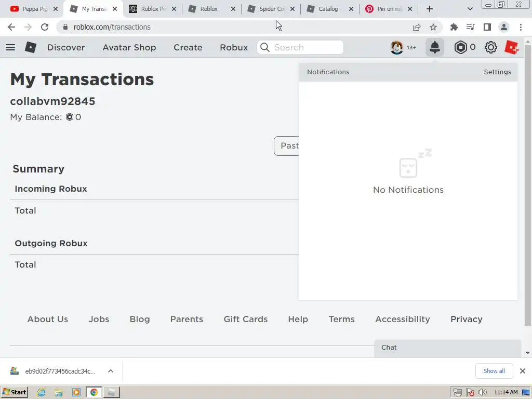Screen dimensions: 532x399
Task: Click the taskbar clock 11:14 AM
Action: coord(506,393)
